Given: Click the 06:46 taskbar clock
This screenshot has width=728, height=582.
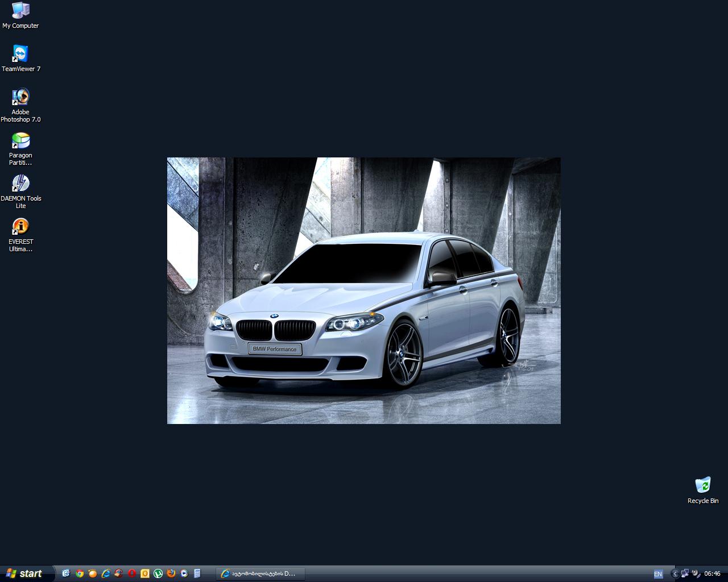Looking at the screenshot, I should [x=713, y=574].
